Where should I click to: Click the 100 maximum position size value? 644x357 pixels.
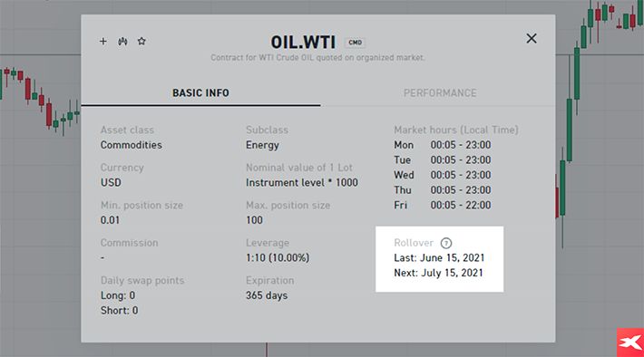[254, 220]
